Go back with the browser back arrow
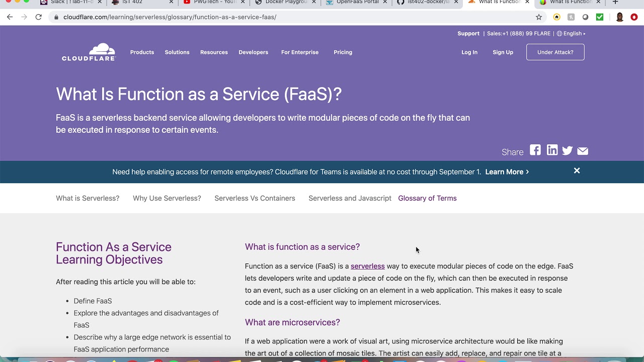Viewport: 644px width, 362px height. click(x=10, y=17)
